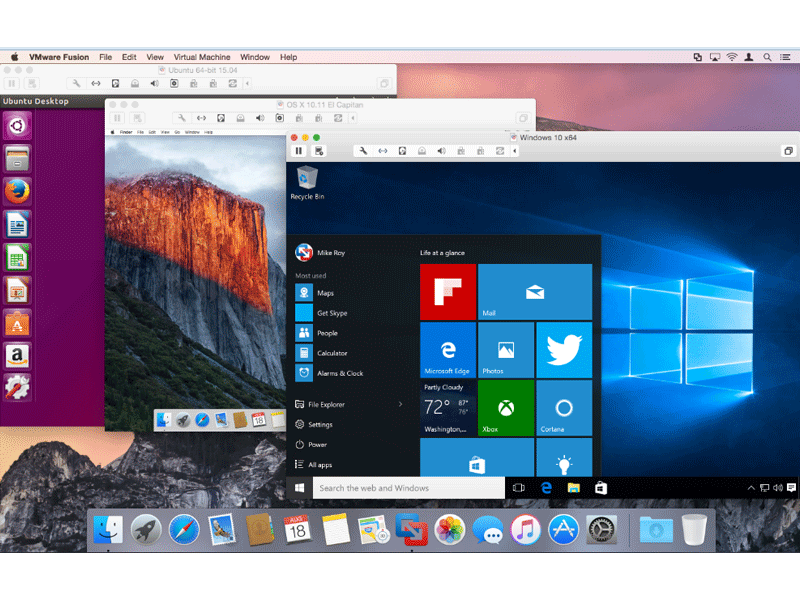Open Action Center in Windows taskbar
This screenshot has height=600, width=800.
pyautogui.click(x=791, y=488)
